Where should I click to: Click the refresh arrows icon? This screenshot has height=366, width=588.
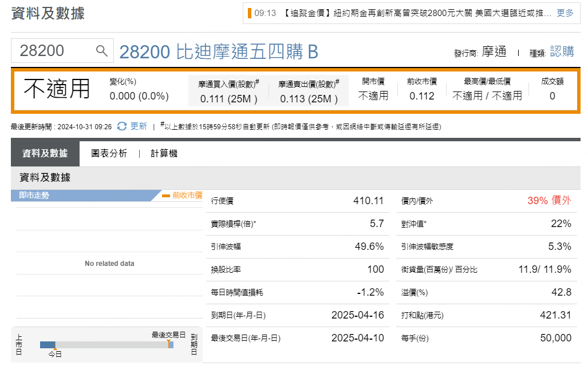click(x=122, y=126)
